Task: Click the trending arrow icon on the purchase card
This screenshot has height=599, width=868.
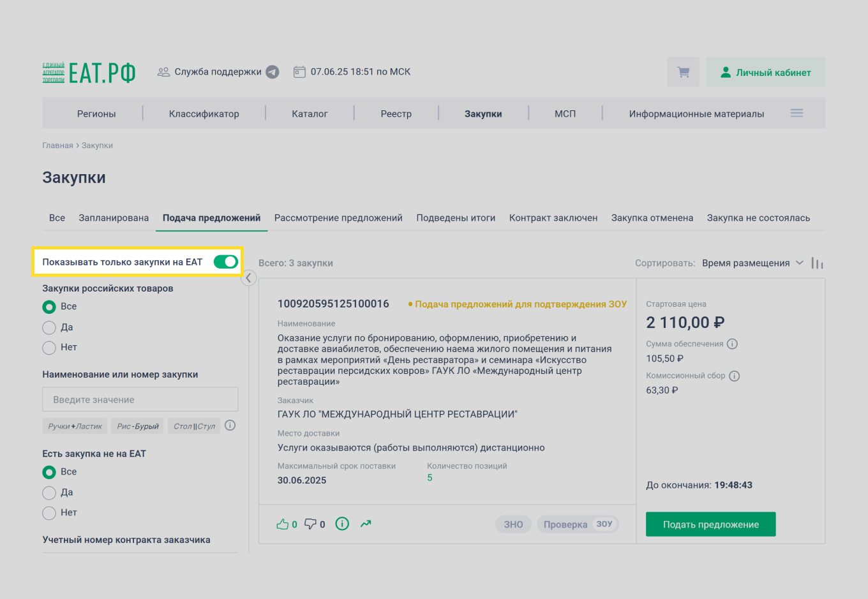Action: pos(366,523)
